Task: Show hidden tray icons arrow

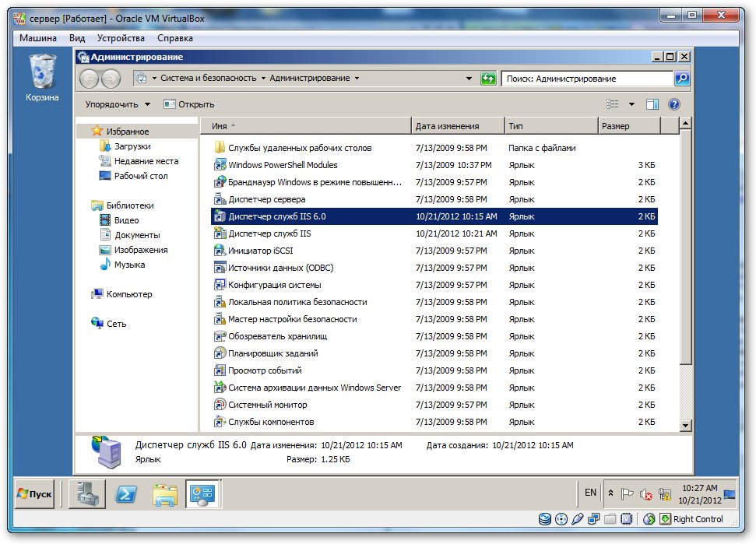Action: pos(610,493)
